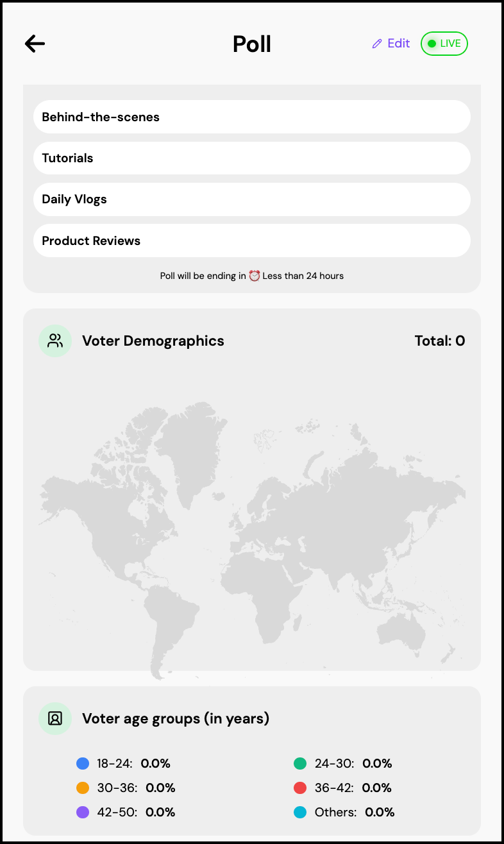Select the red 36-42 age swatch
This screenshot has height=844, width=504.
300,788
